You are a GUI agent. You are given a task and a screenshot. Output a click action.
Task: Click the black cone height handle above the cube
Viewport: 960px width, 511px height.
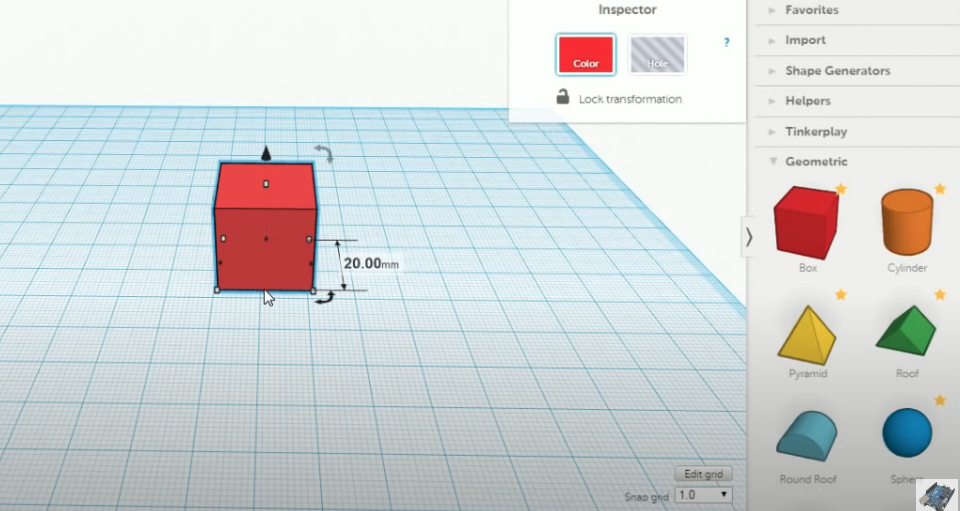click(266, 153)
